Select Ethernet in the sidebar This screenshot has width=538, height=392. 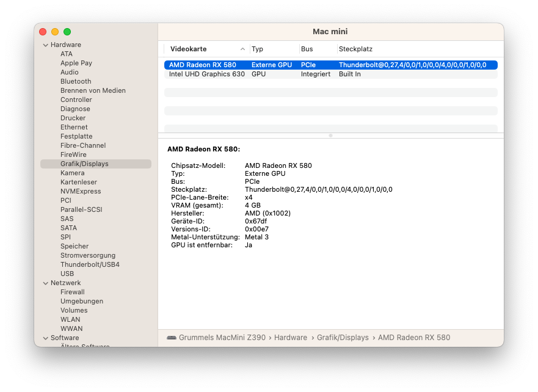(x=74, y=127)
